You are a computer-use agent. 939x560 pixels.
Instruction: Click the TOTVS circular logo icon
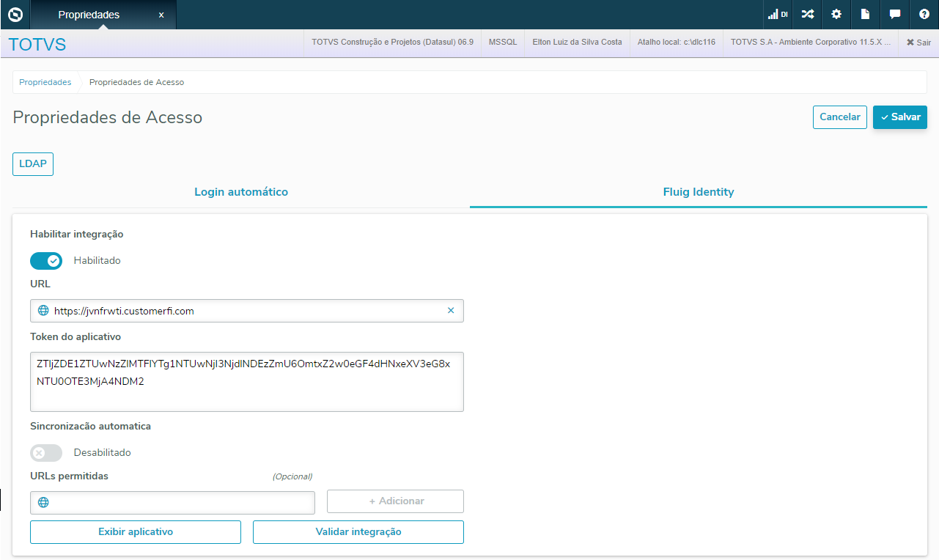(15, 15)
